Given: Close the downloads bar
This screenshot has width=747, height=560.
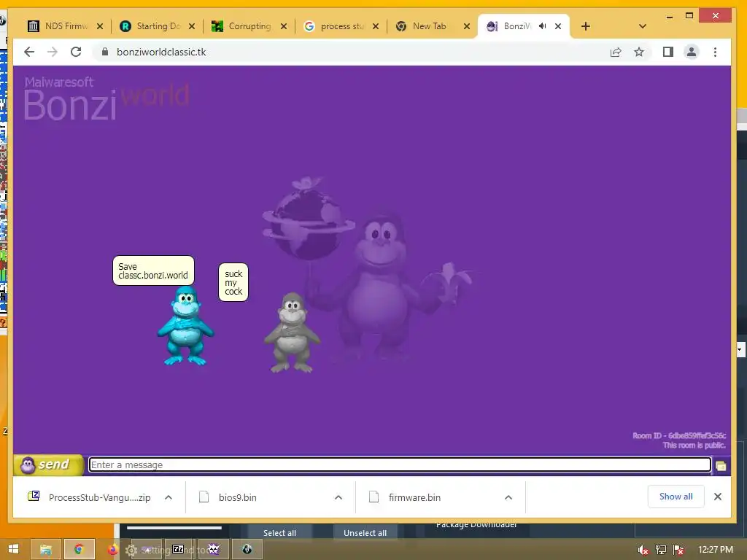Looking at the screenshot, I should point(718,497).
